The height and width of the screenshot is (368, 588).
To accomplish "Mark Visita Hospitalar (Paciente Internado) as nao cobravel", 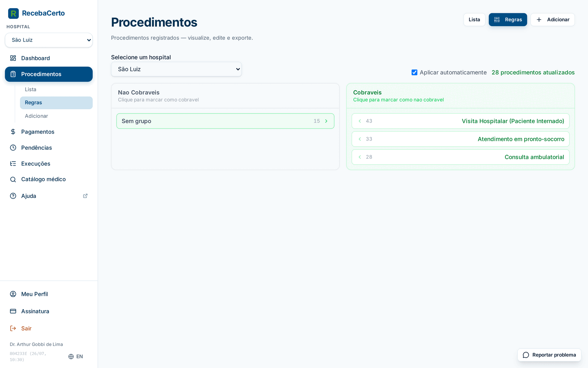I will click(460, 121).
